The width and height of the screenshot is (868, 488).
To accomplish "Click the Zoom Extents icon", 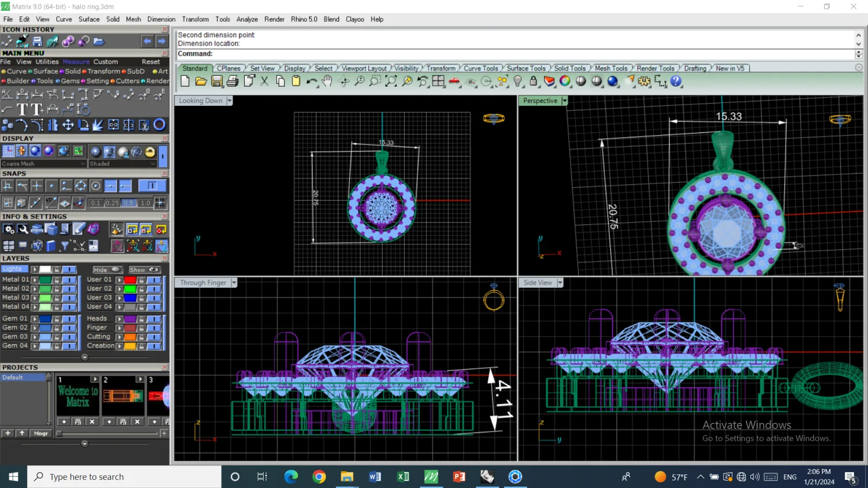I will pyautogui.click(x=391, y=81).
